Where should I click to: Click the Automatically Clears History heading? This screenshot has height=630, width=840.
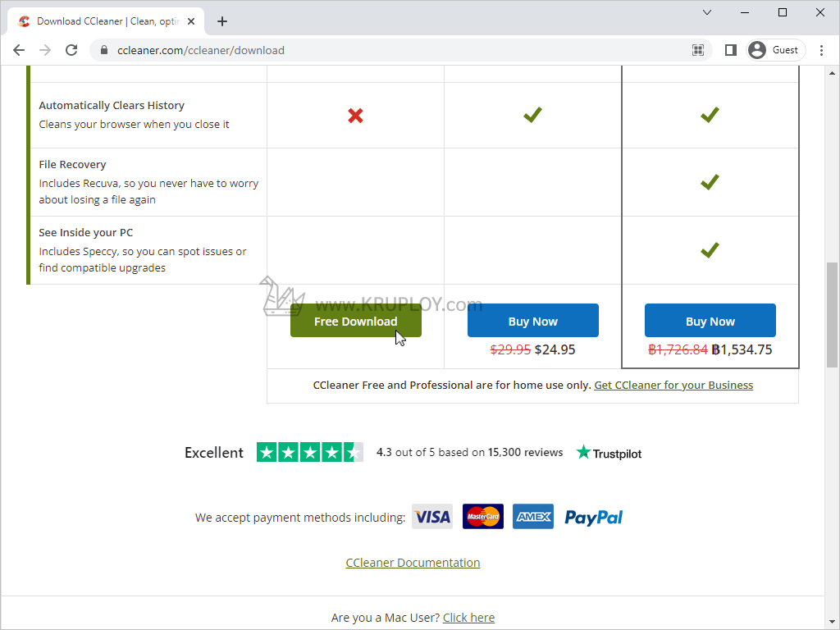(x=112, y=106)
